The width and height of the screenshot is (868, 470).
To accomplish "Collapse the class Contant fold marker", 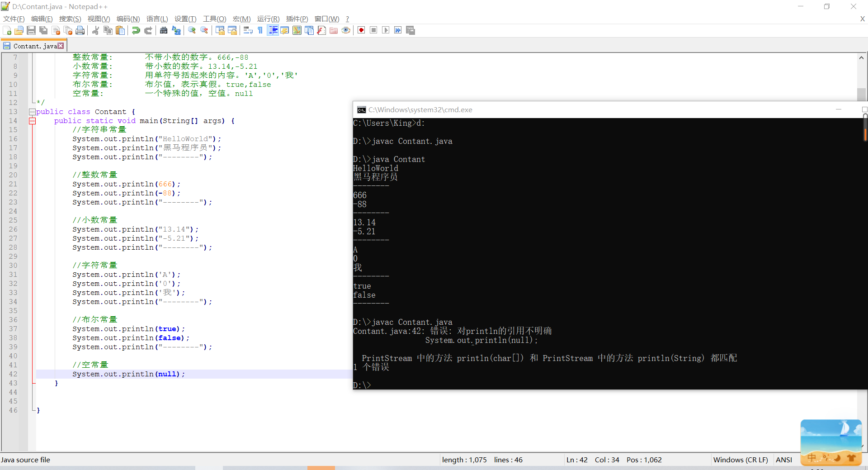I will 32,112.
